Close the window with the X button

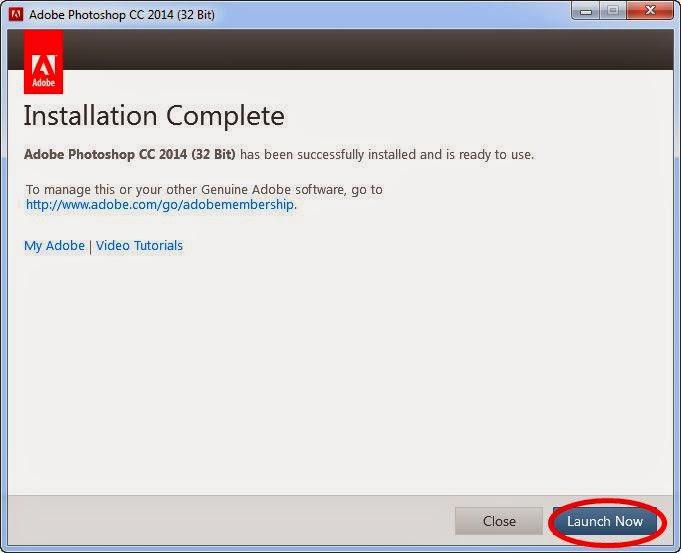coord(650,10)
